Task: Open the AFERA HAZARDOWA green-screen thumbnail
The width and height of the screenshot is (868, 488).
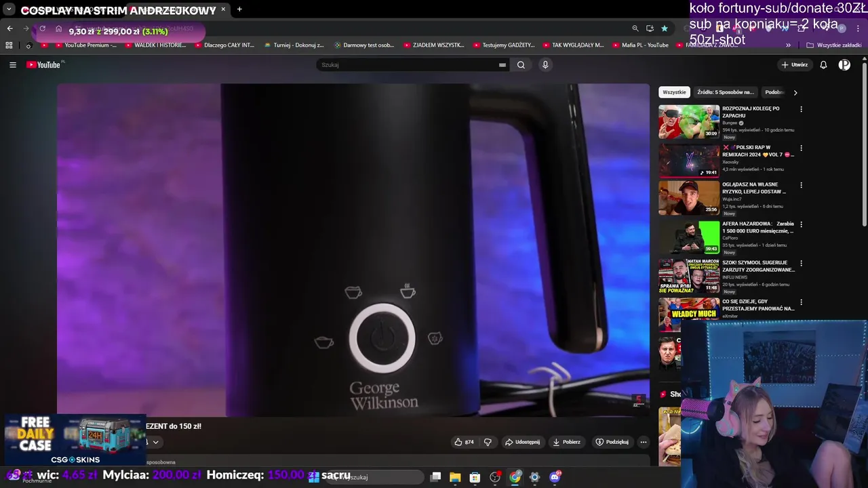Action: coord(689,237)
